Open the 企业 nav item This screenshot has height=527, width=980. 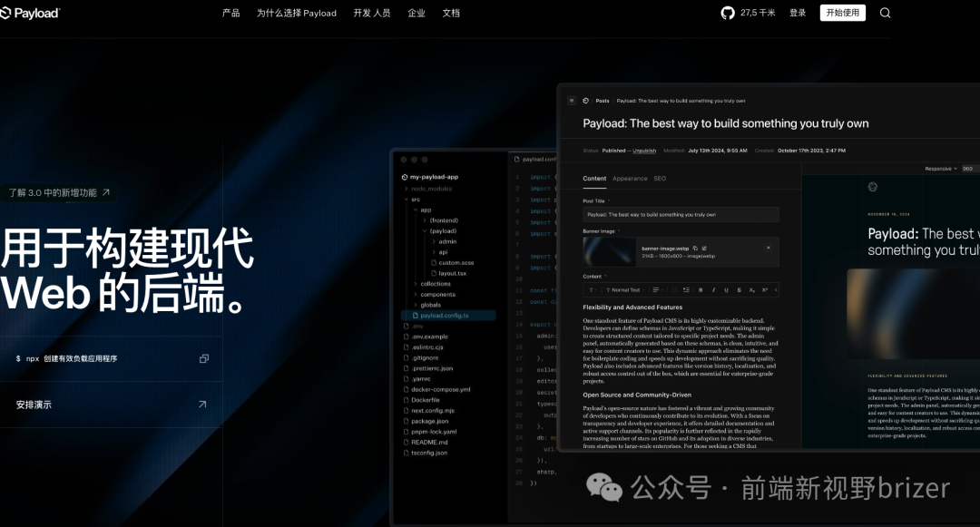[416, 13]
